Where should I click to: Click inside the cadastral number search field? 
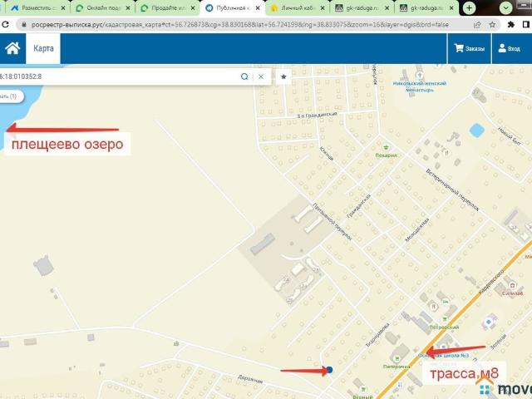116,76
